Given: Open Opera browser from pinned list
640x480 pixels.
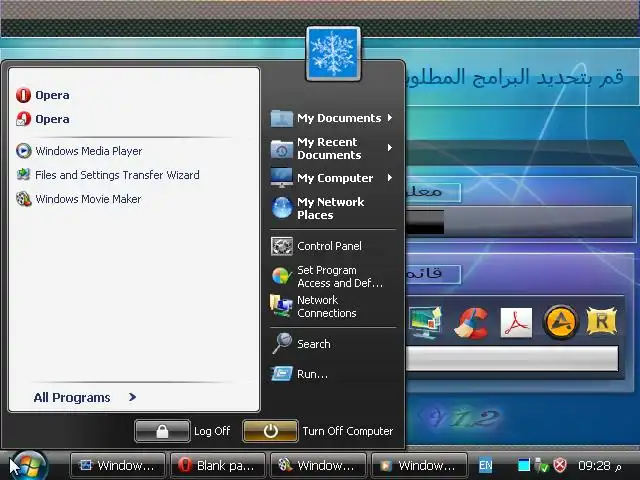Looking at the screenshot, I should tap(43, 95).
